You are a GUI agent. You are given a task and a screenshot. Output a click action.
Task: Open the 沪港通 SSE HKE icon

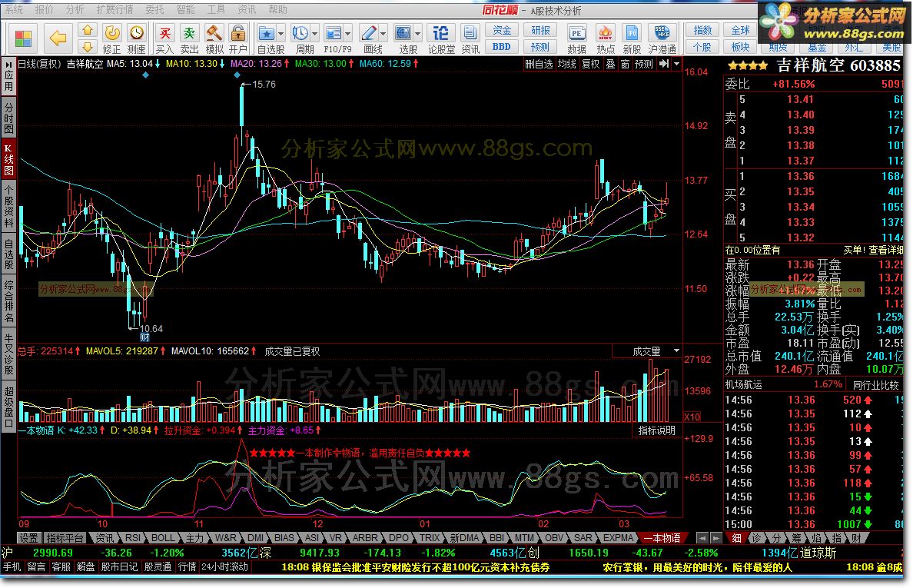click(x=662, y=33)
